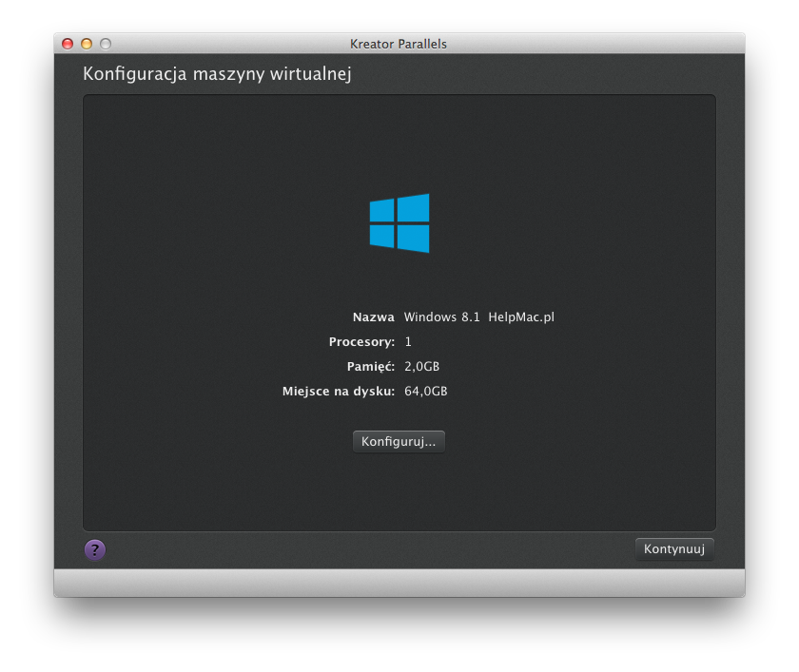Click the processor count value 1

[x=408, y=342]
